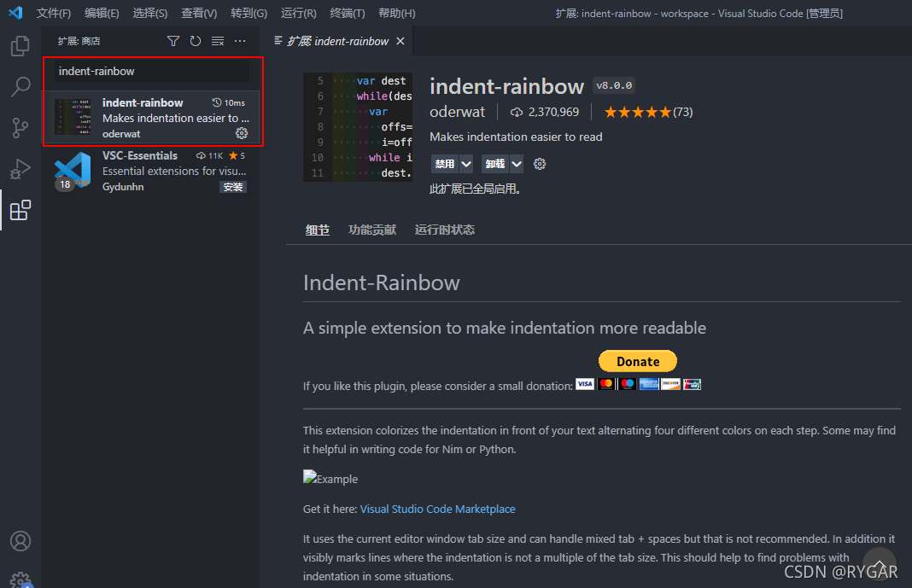Click the 禁用 disable button

(x=445, y=164)
